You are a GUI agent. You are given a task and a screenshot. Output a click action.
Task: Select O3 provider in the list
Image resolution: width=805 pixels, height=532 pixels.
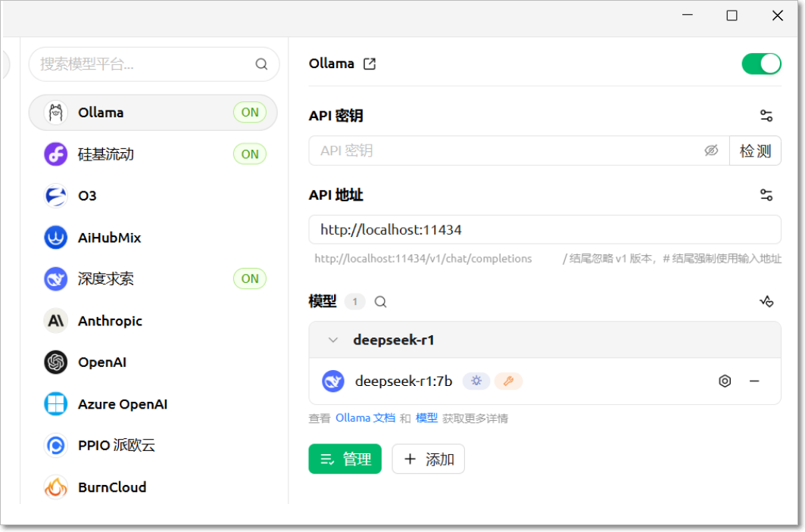[153, 195]
